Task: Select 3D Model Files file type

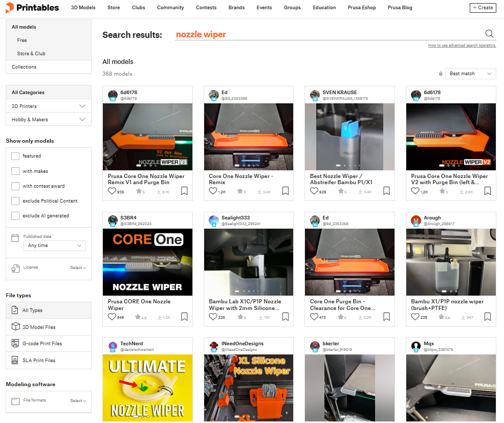Action: pos(49,327)
